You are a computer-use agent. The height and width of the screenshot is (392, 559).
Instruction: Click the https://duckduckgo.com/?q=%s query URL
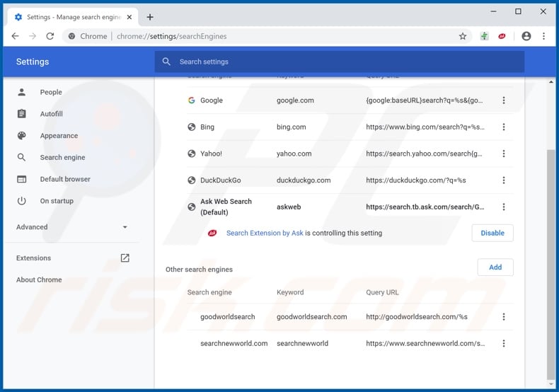point(416,180)
